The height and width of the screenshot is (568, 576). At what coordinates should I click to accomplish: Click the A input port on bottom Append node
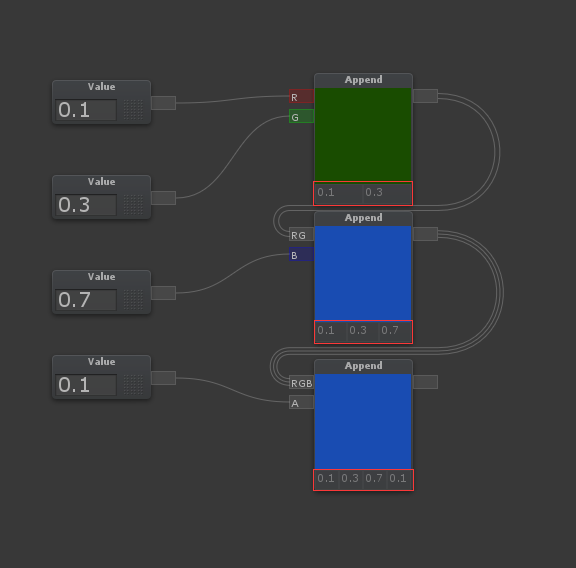coord(301,402)
